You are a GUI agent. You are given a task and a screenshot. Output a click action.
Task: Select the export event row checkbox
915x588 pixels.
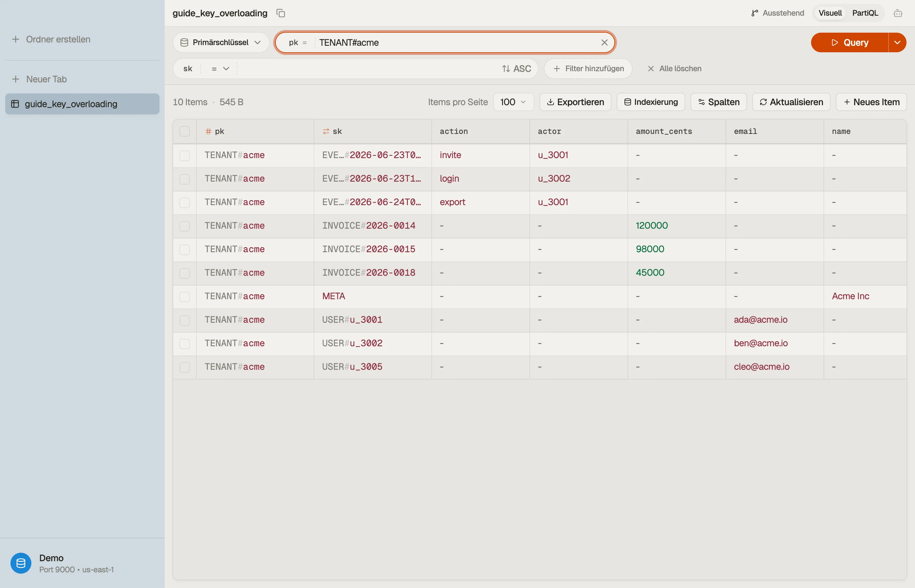(x=185, y=202)
